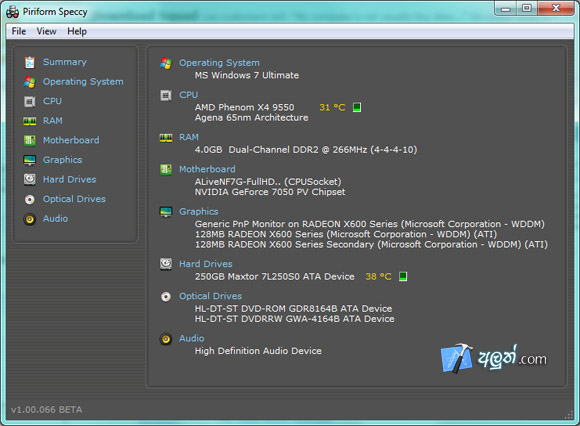Open the View menu

(x=47, y=31)
